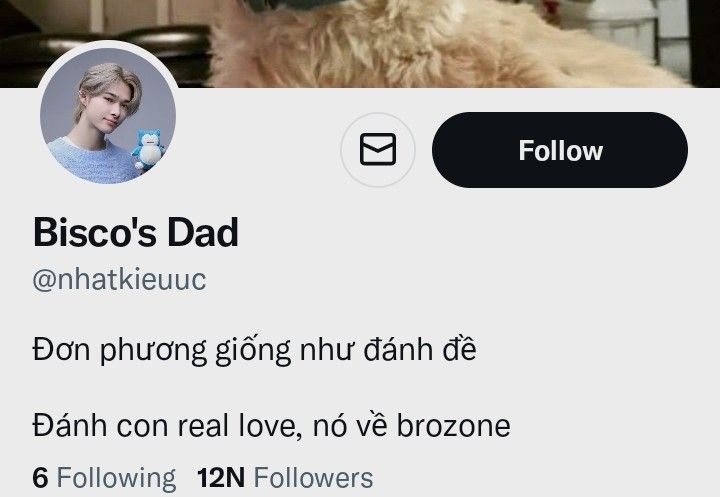Open the 12N Followers list
This screenshot has height=497, width=720.
(x=285, y=478)
